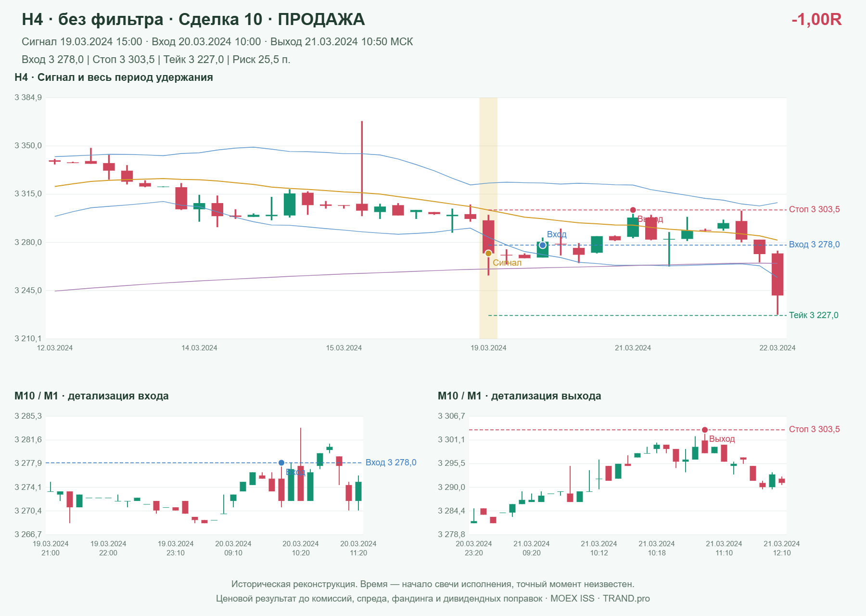
Task: Click the 3 384,9 price axis label
Action: (x=28, y=98)
